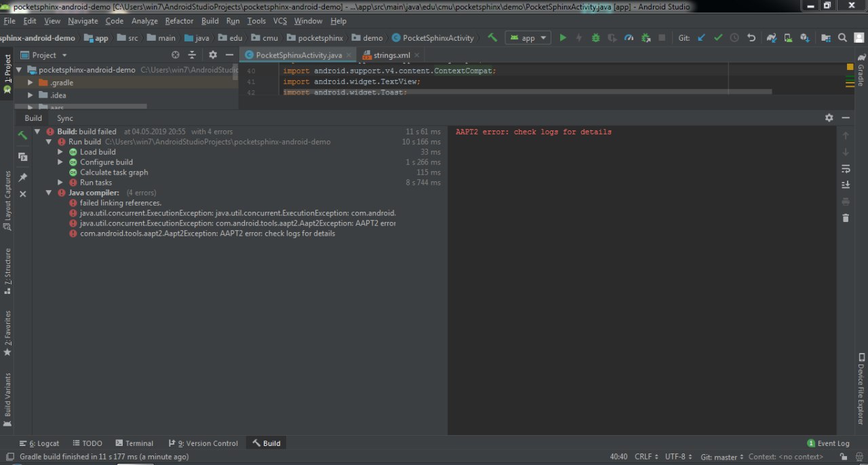868x465 pixels.
Task: Open the VCS menu
Action: (280, 21)
